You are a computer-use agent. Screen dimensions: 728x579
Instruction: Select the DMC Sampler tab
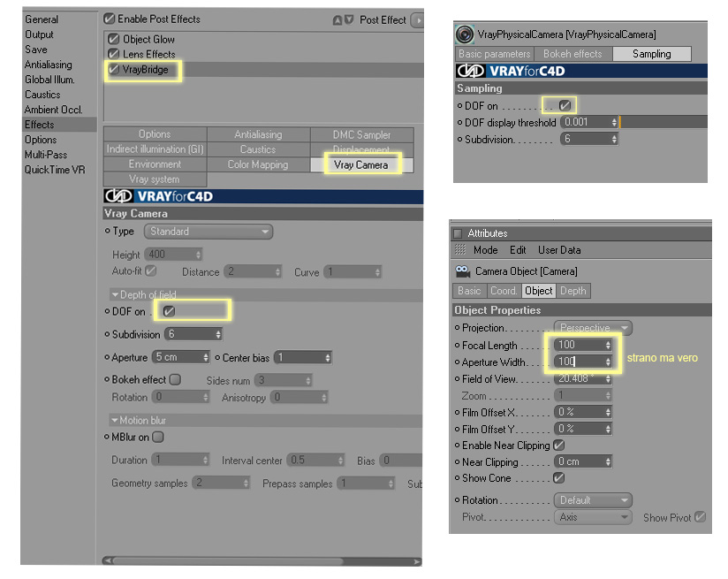pyautogui.click(x=361, y=134)
